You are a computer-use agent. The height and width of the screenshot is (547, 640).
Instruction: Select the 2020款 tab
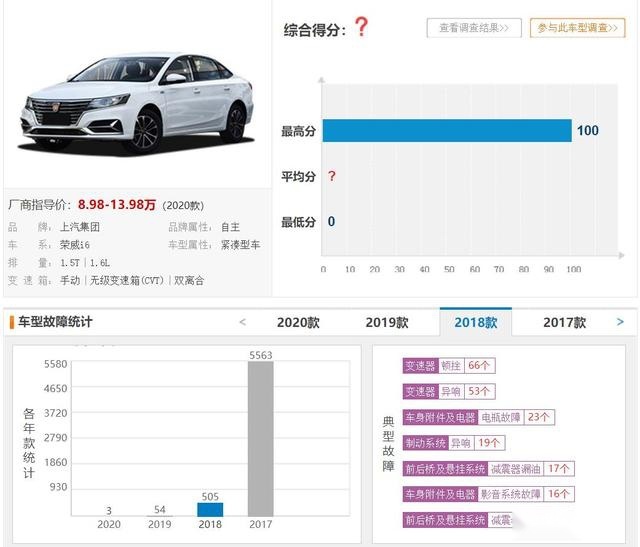pos(298,322)
